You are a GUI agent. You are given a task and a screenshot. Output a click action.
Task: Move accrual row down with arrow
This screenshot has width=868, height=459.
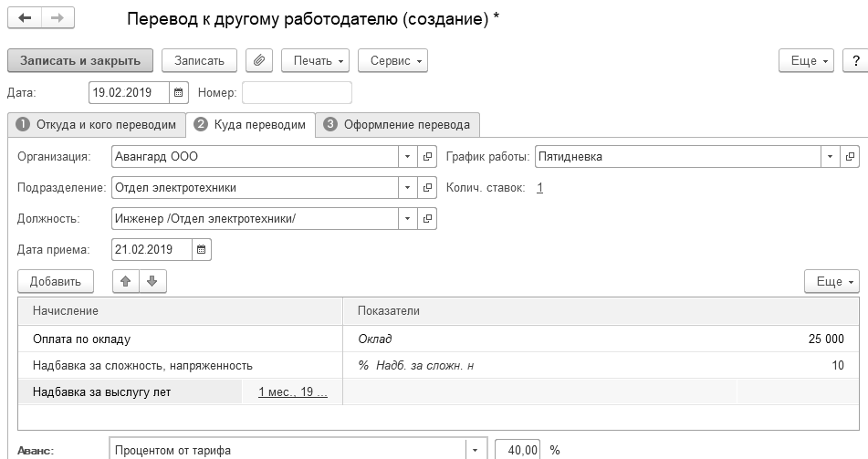tap(152, 281)
